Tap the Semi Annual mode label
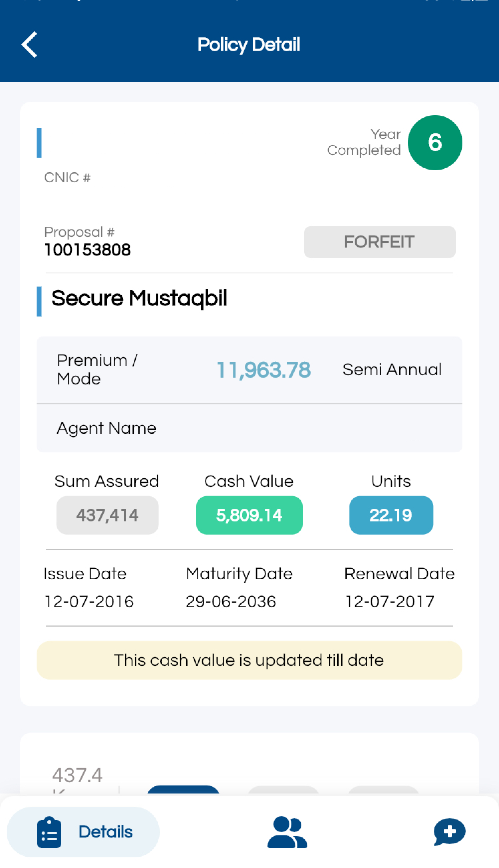This screenshot has height=868, width=499. [x=392, y=369]
